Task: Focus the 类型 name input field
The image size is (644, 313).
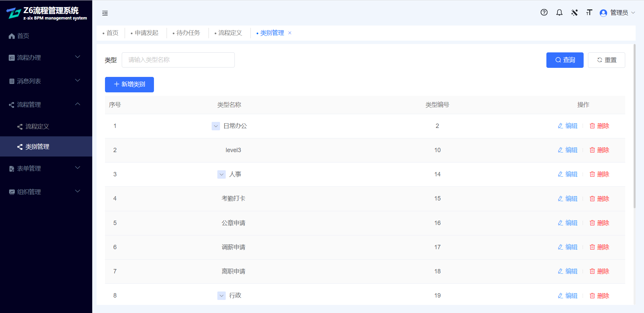Action: 178,60
